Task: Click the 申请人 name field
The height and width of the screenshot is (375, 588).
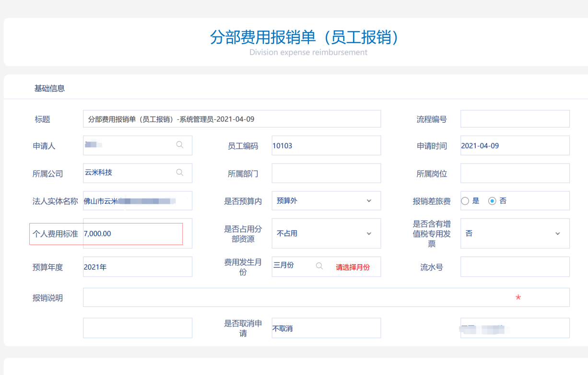Action: tap(138, 145)
